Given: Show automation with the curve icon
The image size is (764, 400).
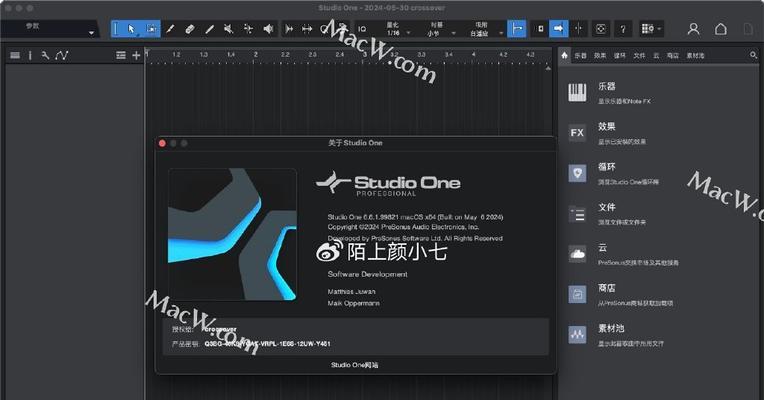Looking at the screenshot, I should [62, 56].
